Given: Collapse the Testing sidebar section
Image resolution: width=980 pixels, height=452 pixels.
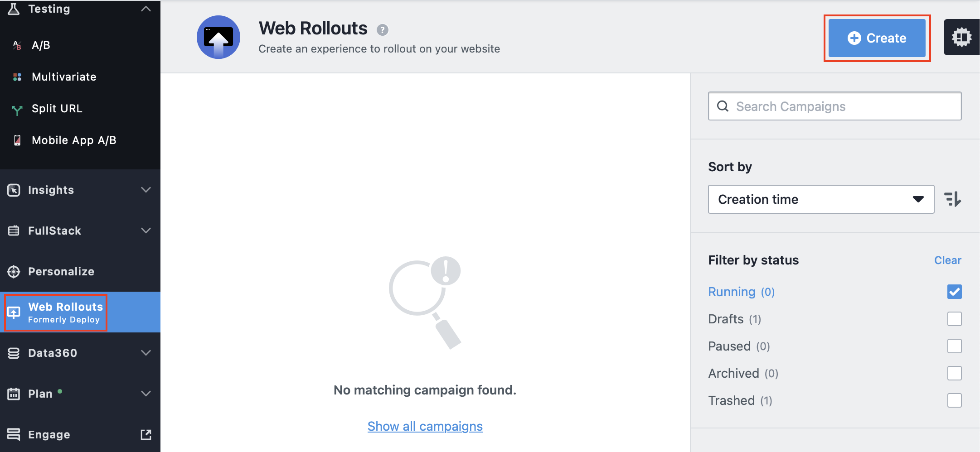Looking at the screenshot, I should 80,9.
